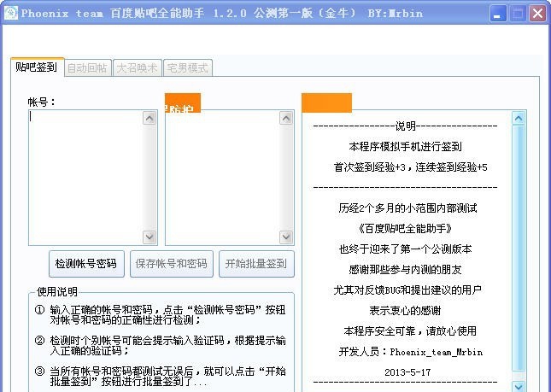The height and width of the screenshot is (392, 551).
Task: Click text 开发人员：Phoenix_team_Mrbin
Action: click(410, 352)
